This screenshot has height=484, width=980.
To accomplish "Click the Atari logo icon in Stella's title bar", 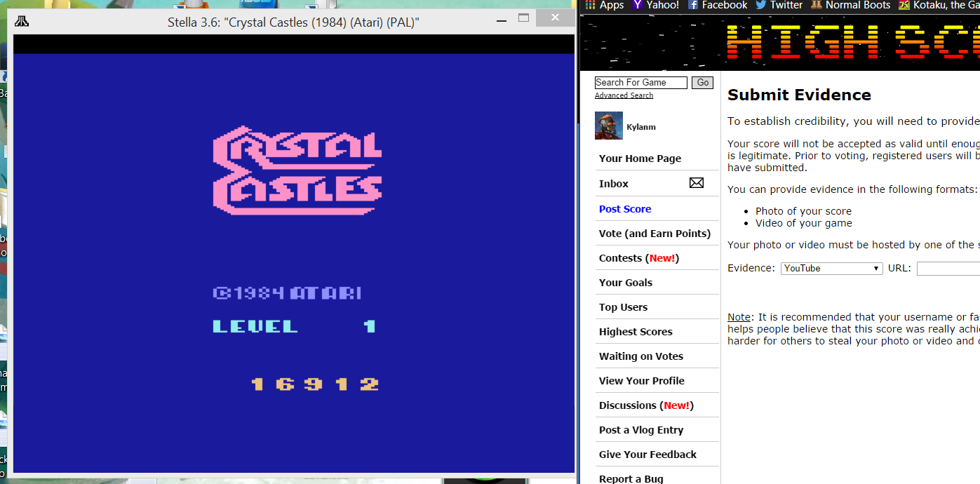I will tap(22, 20).
